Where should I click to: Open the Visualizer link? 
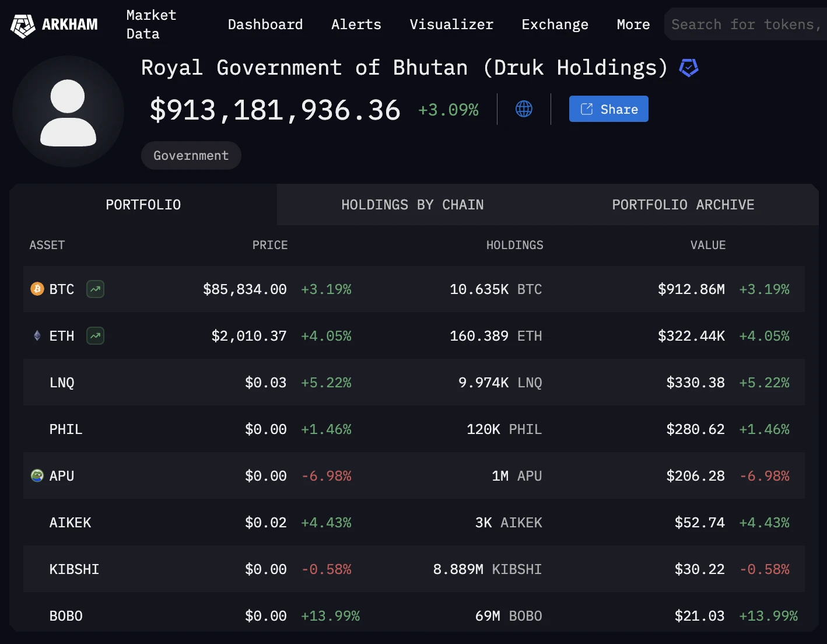[451, 24]
